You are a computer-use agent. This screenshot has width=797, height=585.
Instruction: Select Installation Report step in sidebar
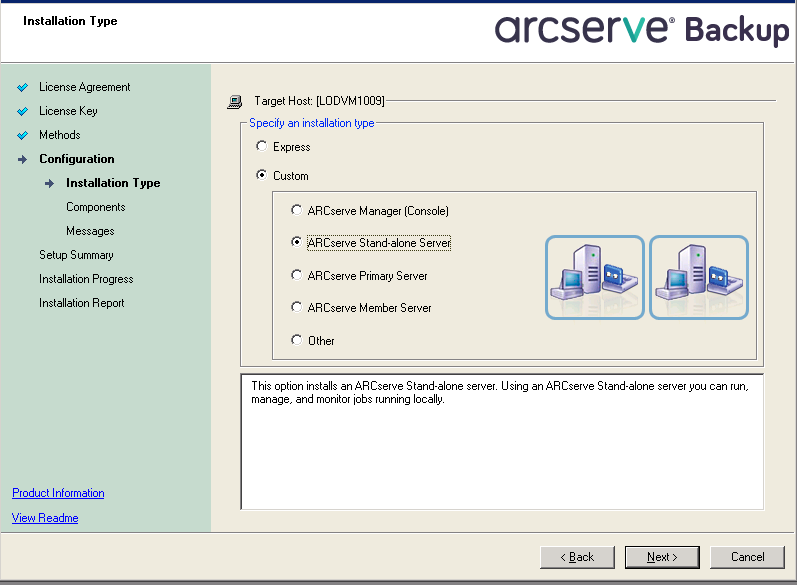click(81, 303)
